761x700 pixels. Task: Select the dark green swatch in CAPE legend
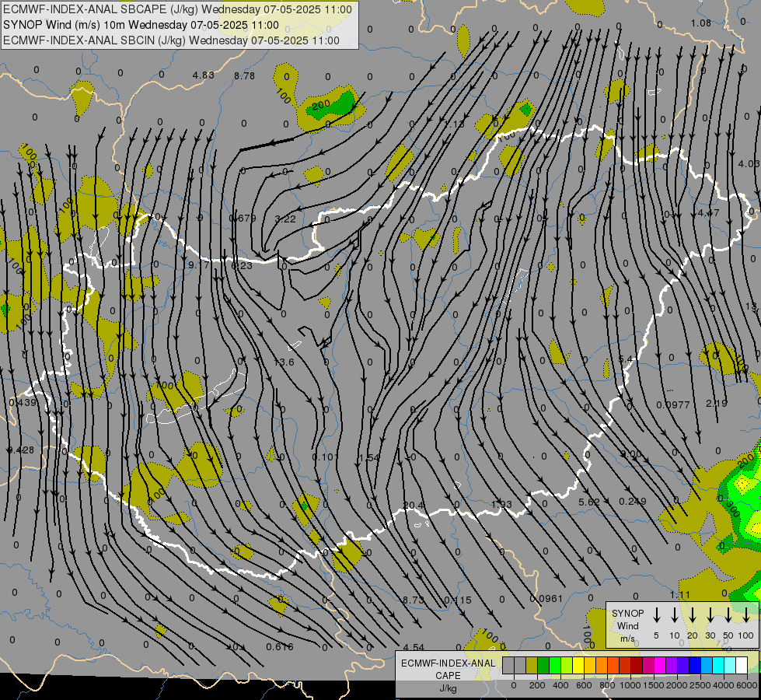tap(543, 665)
